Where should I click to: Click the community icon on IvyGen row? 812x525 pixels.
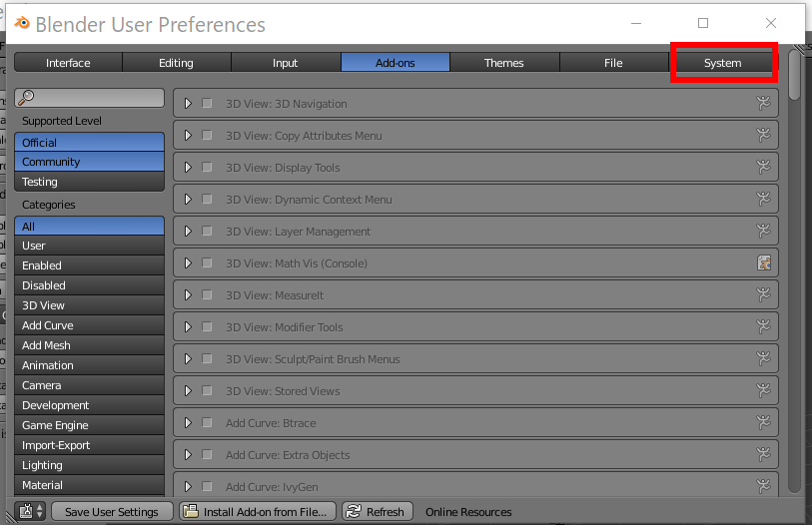[x=763, y=486]
